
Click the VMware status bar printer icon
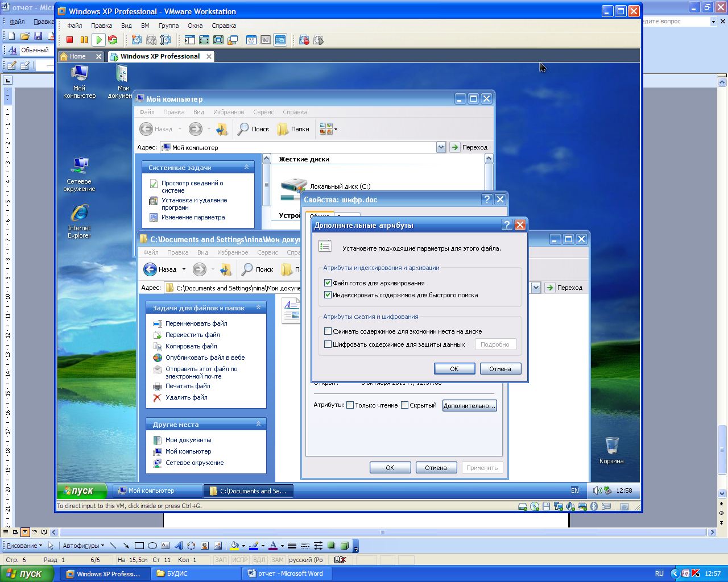(x=582, y=506)
